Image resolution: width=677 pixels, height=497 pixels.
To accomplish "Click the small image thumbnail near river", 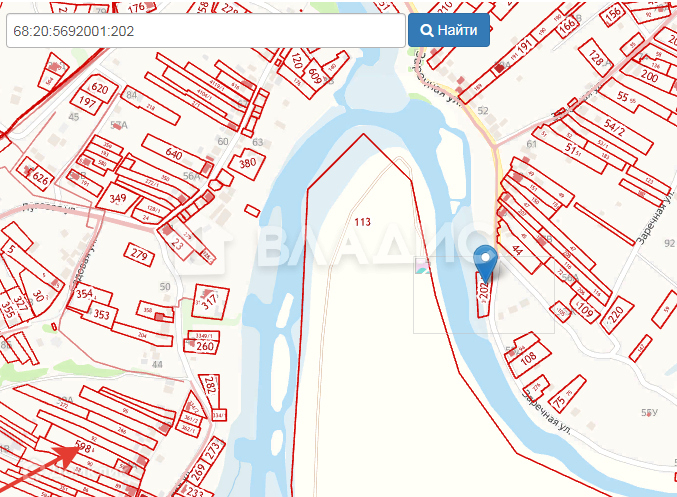I will point(423,266).
